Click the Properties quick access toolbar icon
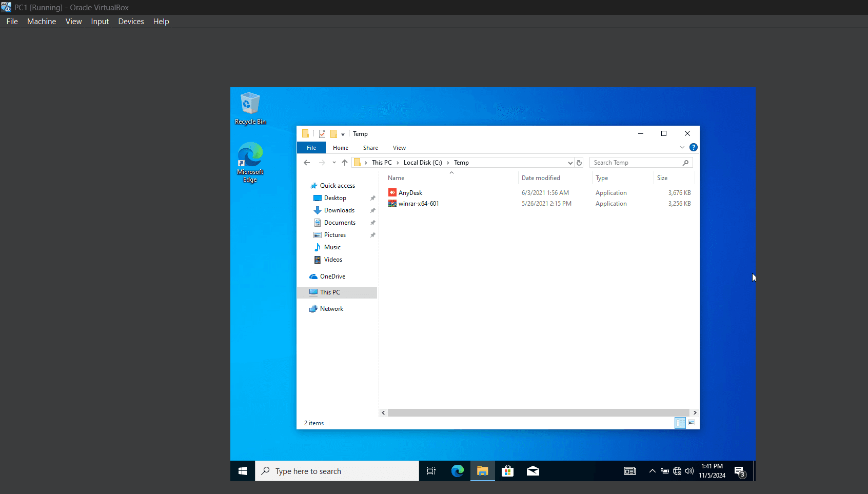868x494 pixels. pyautogui.click(x=322, y=134)
